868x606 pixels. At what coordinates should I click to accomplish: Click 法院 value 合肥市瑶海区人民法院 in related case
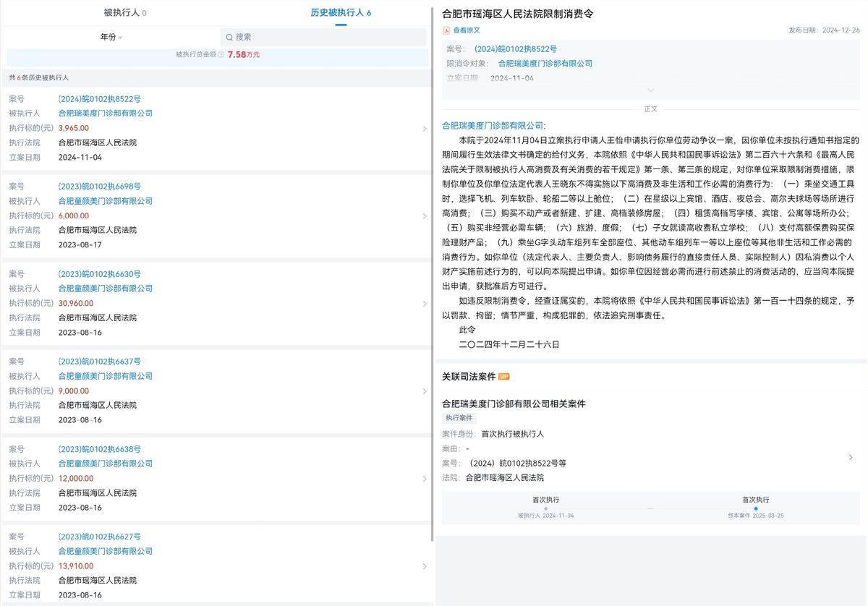pos(504,477)
